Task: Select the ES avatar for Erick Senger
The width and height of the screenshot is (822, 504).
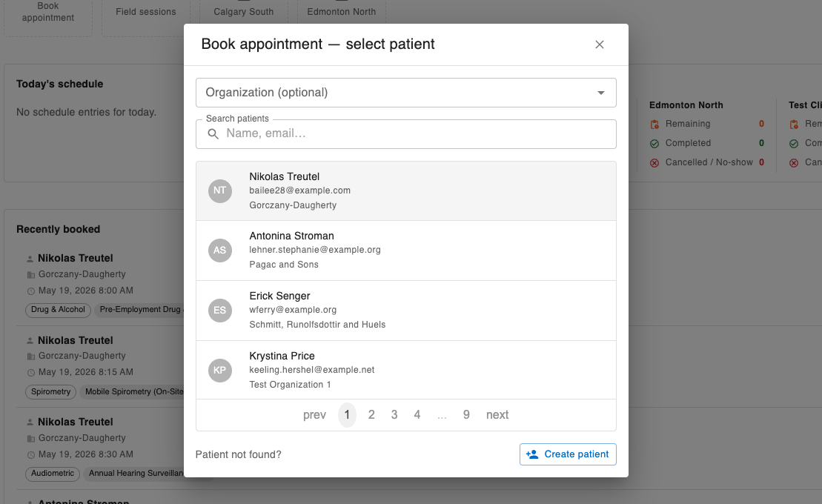Action: click(x=219, y=311)
